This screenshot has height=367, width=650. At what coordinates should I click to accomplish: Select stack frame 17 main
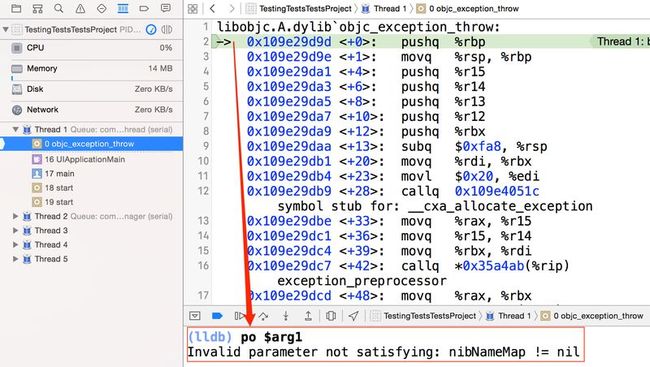pyautogui.click(x=91, y=173)
